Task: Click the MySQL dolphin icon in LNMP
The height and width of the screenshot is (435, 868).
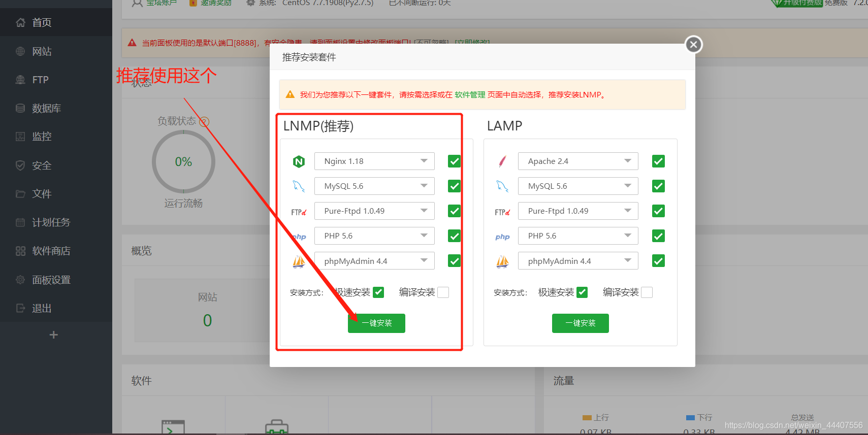Action: (299, 186)
